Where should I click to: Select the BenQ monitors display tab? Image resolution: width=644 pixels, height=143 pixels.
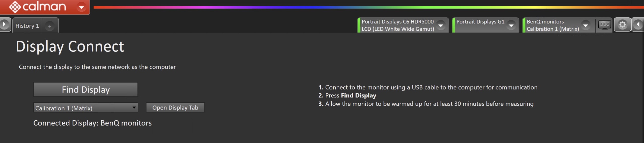pyautogui.click(x=552, y=25)
